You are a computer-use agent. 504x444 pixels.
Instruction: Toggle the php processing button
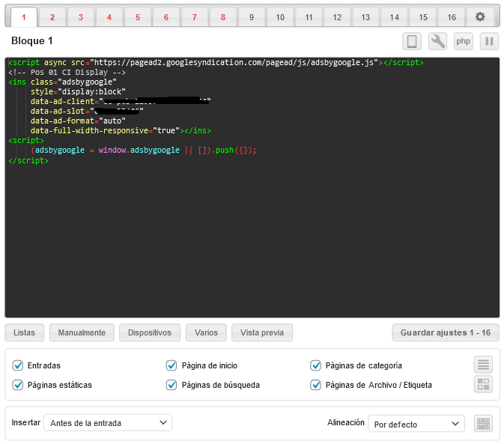463,41
